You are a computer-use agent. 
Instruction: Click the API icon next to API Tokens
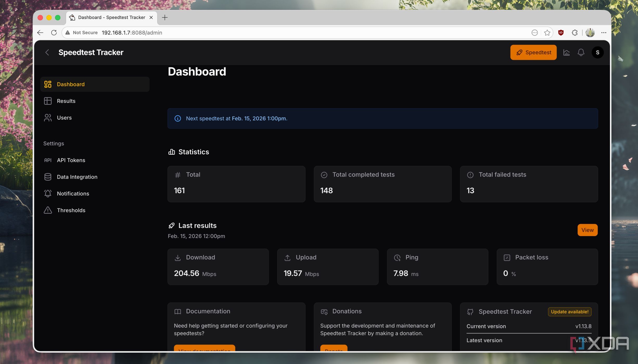tap(48, 160)
